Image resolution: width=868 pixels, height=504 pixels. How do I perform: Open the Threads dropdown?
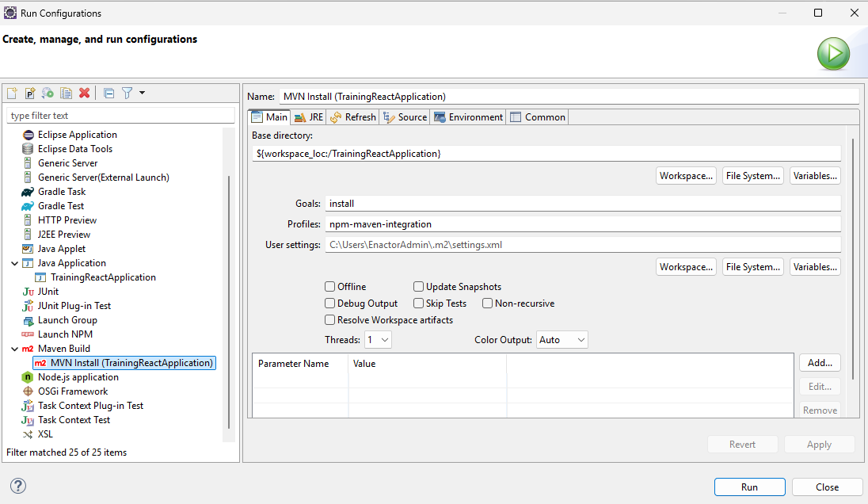(378, 340)
